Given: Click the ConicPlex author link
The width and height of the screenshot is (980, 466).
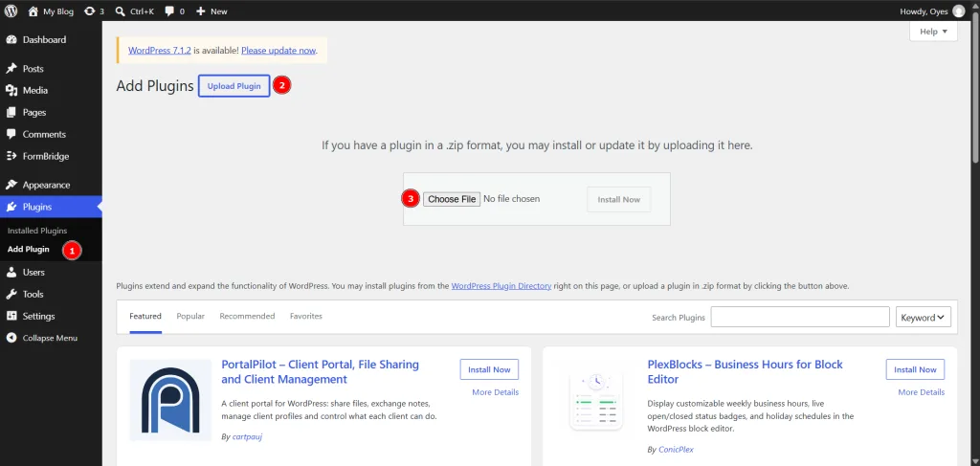Looking at the screenshot, I should pos(676,450).
